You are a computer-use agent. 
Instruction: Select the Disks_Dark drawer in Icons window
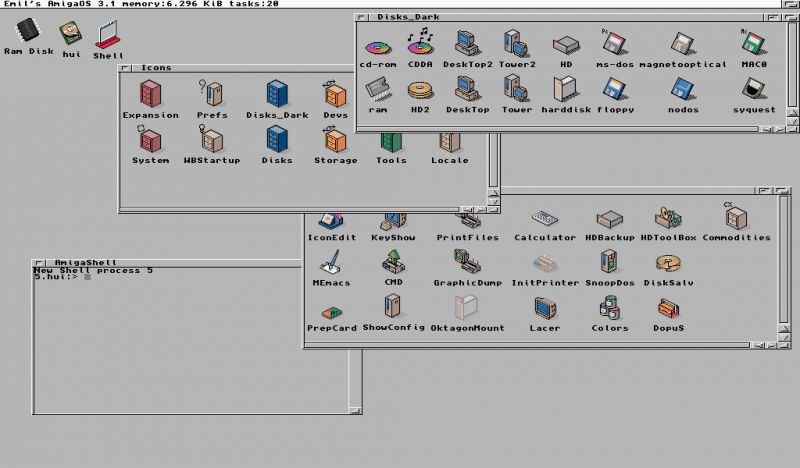point(277,93)
